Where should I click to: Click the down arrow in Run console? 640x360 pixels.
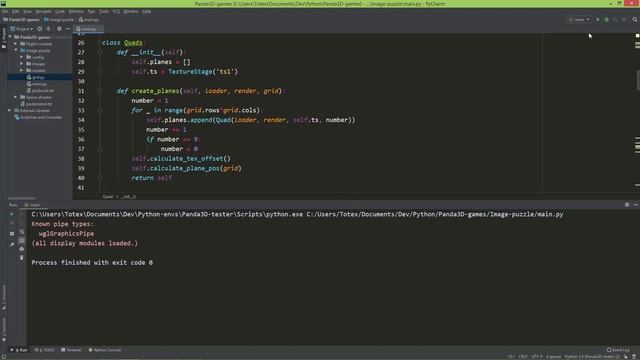click(22, 223)
